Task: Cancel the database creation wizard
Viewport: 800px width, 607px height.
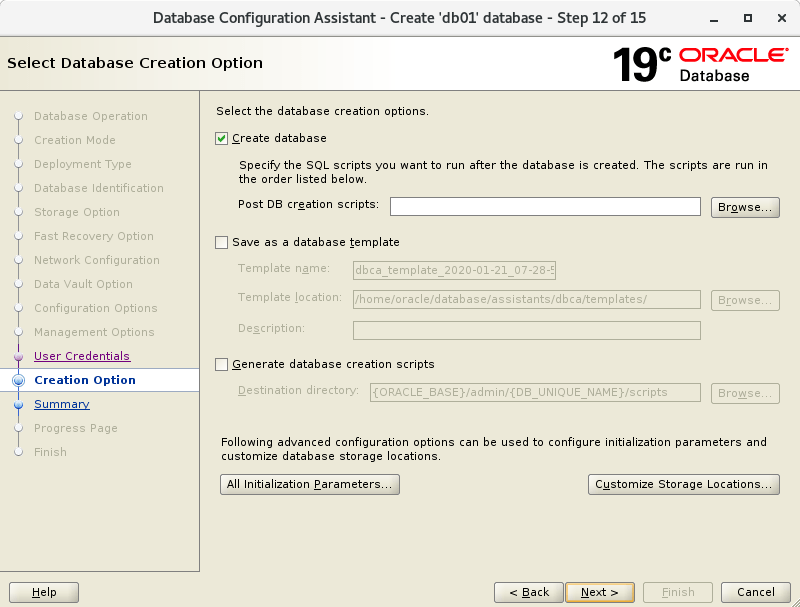Action: [x=755, y=592]
